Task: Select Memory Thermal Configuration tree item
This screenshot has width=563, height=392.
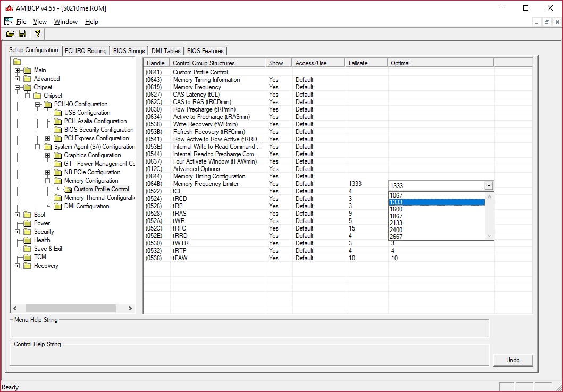Action: coord(99,198)
